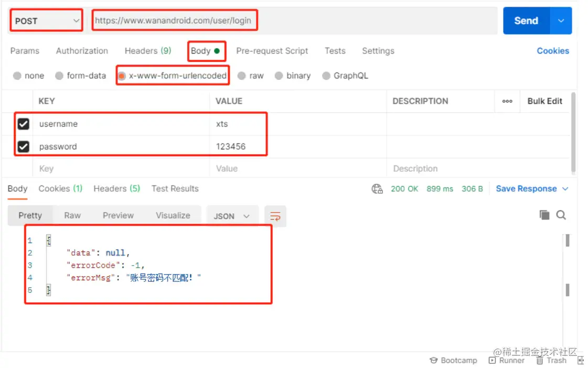Click the errorMsg line in response

(134, 278)
